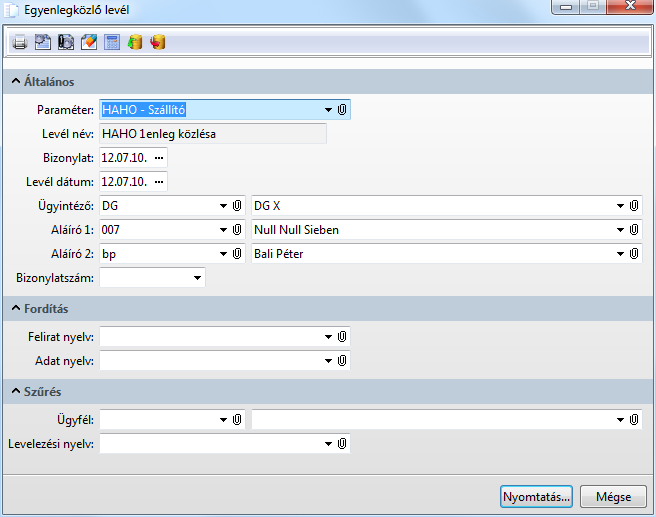The image size is (656, 517).
Task: Click the paperclip icon beside Paraméter field
Action: click(342, 110)
